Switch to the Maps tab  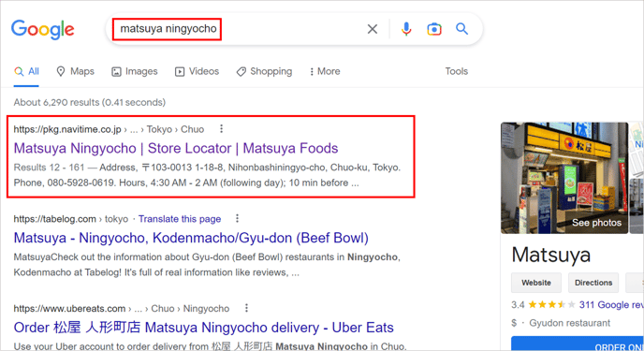click(x=75, y=71)
